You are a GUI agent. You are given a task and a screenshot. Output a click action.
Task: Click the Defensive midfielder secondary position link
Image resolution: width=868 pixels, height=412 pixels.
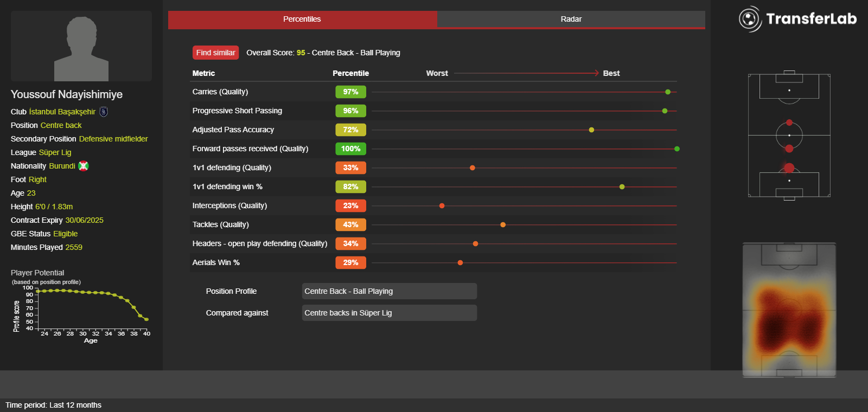click(113, 139)
